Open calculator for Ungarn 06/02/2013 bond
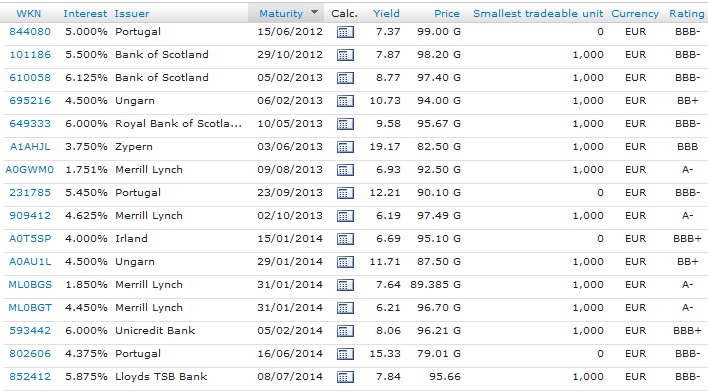The image size is (708, 392). pos(345,101)
